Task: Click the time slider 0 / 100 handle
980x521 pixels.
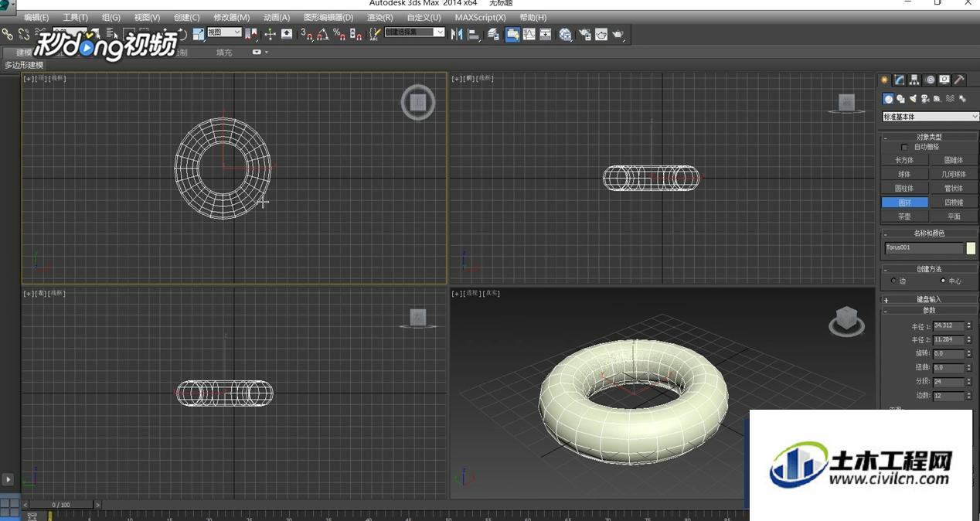Action: (x=60, y=505)
